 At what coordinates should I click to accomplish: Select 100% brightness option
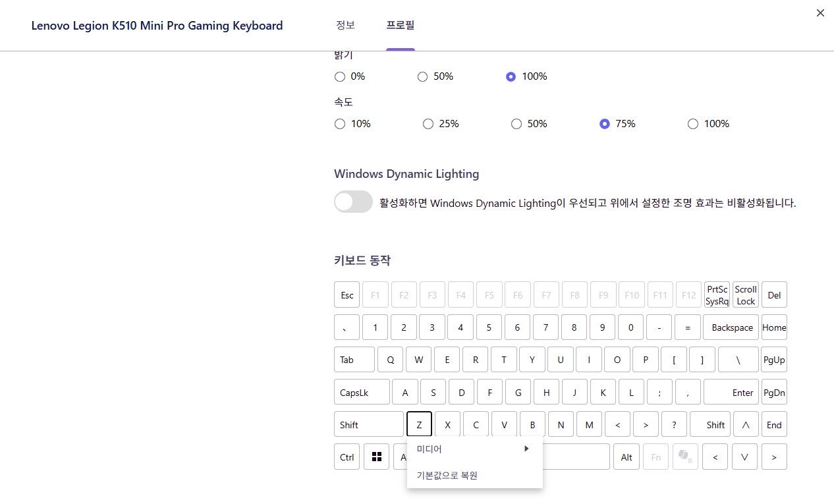pos(511,76)
